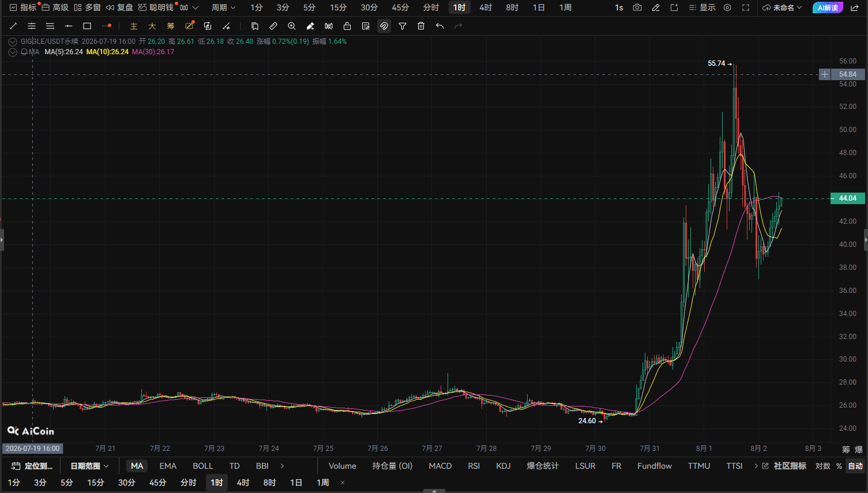The width and height of the screenshot is (868, 493).
Task: Toggle the BBI main indicator
Action: (x=262, y=466)
